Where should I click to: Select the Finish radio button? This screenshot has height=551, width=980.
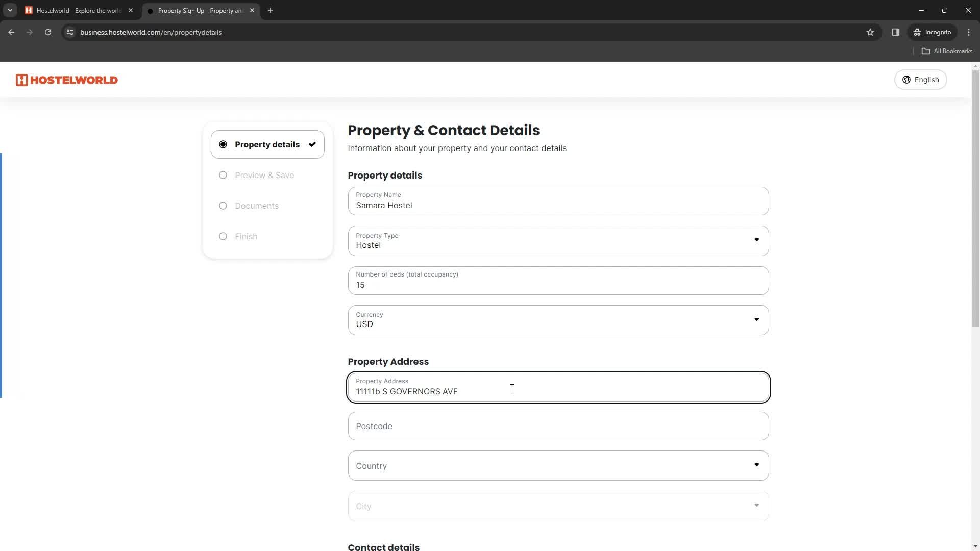click(x=224, y=236)
